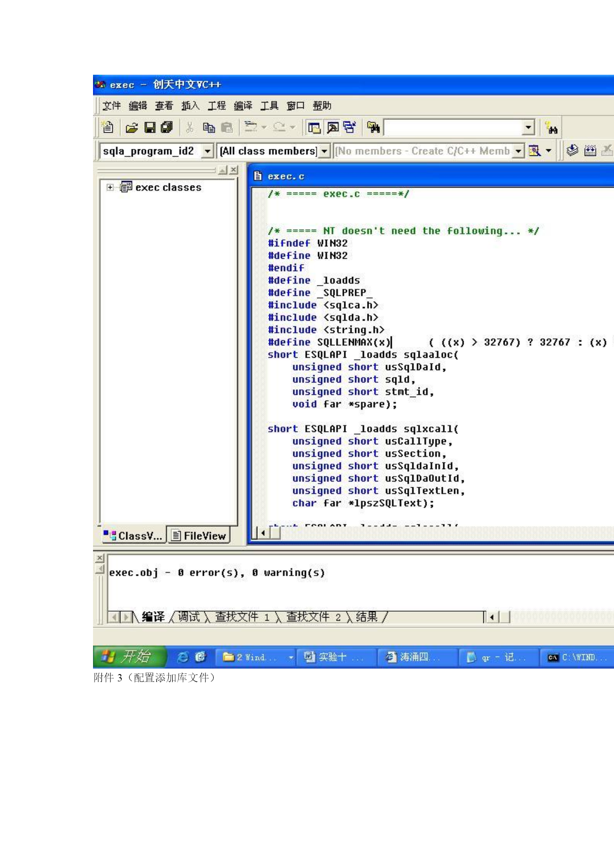The image size is (614, 868).
Task: Click the New Text File toolbar icon
Action: 108,128
